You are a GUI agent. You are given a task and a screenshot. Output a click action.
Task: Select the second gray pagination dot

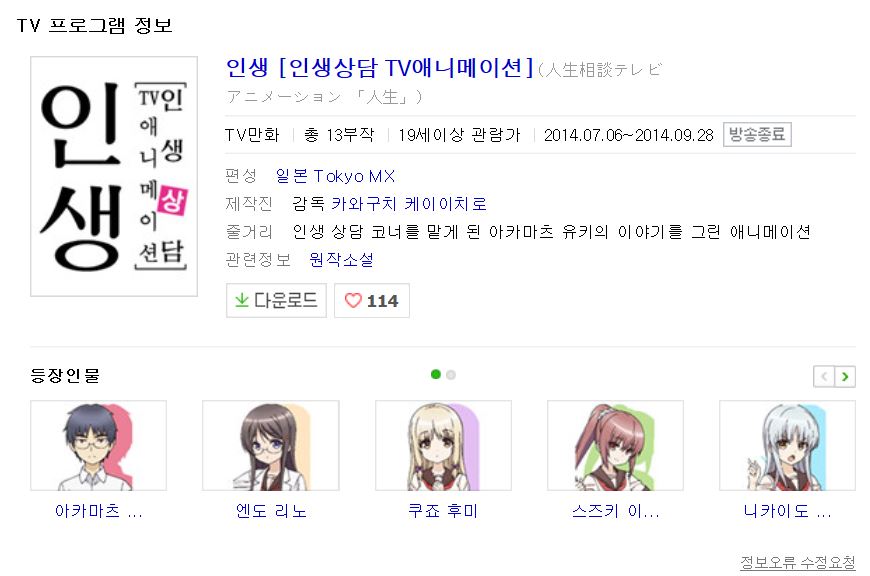pos(451,375)
